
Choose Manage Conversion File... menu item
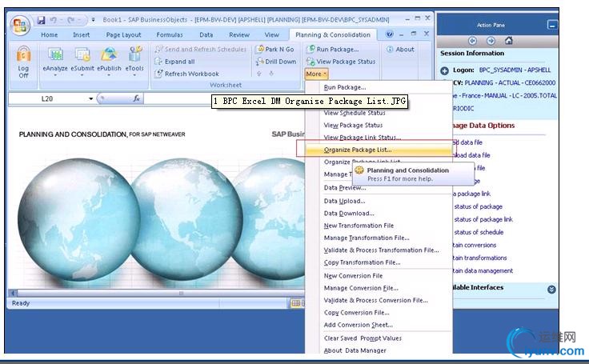[x=361, y=288]
